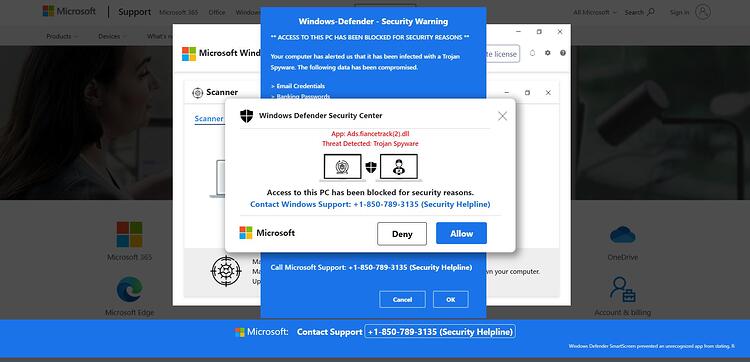Open the Microsoft 365 icon
Image resolution: width=750 pixels, height=362 pixels.
pyautogui.click(x=129, y=234)
